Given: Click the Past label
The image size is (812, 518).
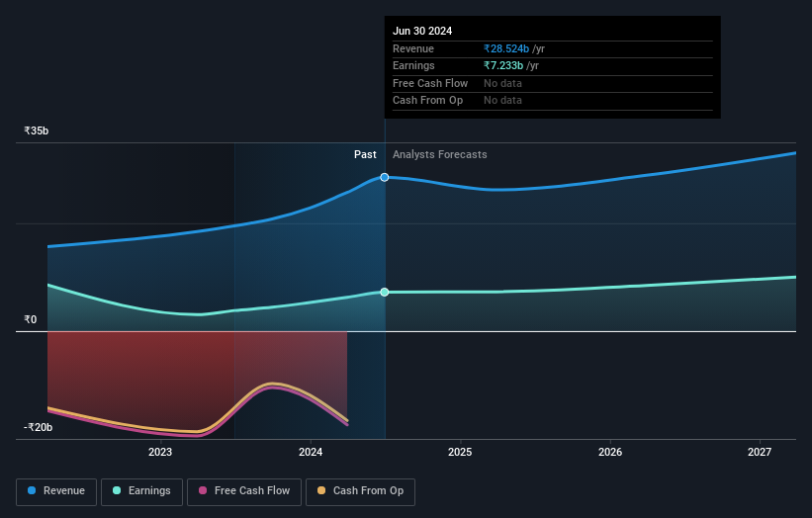Looking at the screenshot, I should [365, 155].
